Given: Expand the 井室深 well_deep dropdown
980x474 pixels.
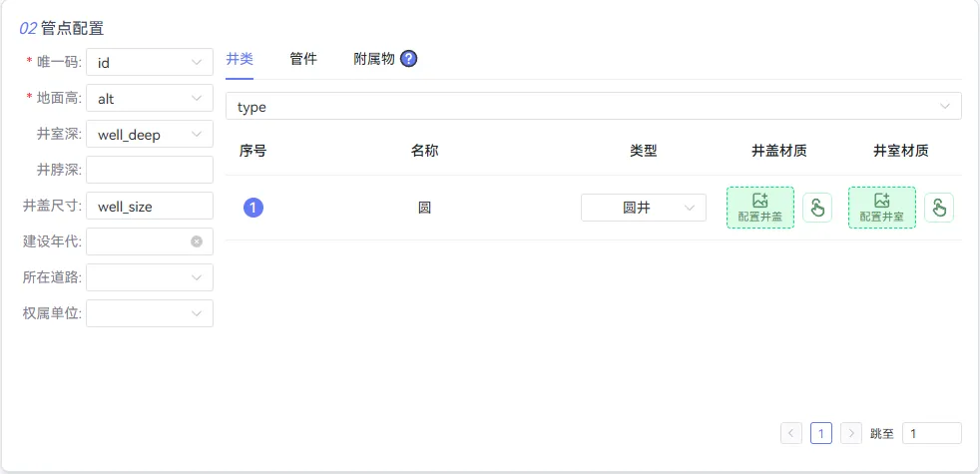Looking at the screenshot, I should coord(150,134).
